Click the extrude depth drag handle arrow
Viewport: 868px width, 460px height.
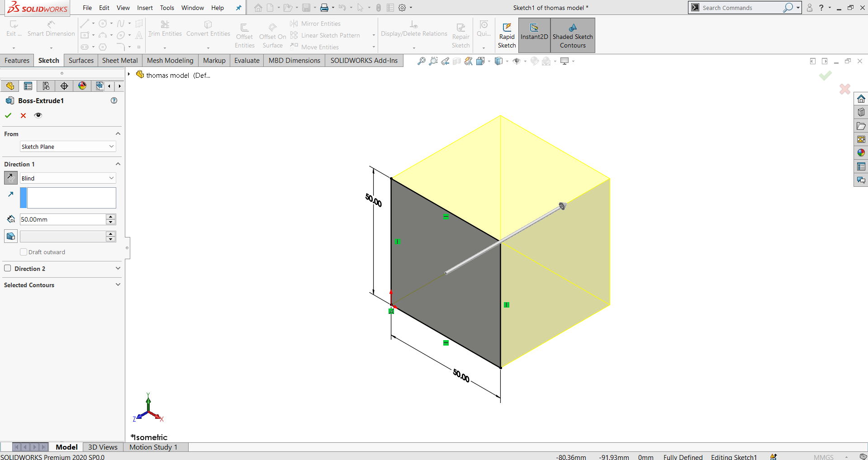pyautogui.click(x=562, y=206)
